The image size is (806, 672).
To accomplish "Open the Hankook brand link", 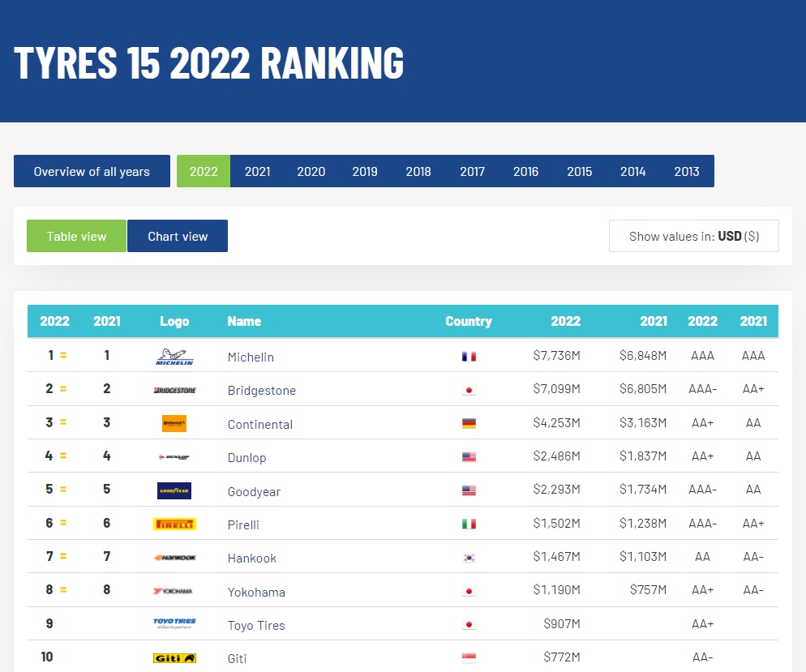I will 252,559.
